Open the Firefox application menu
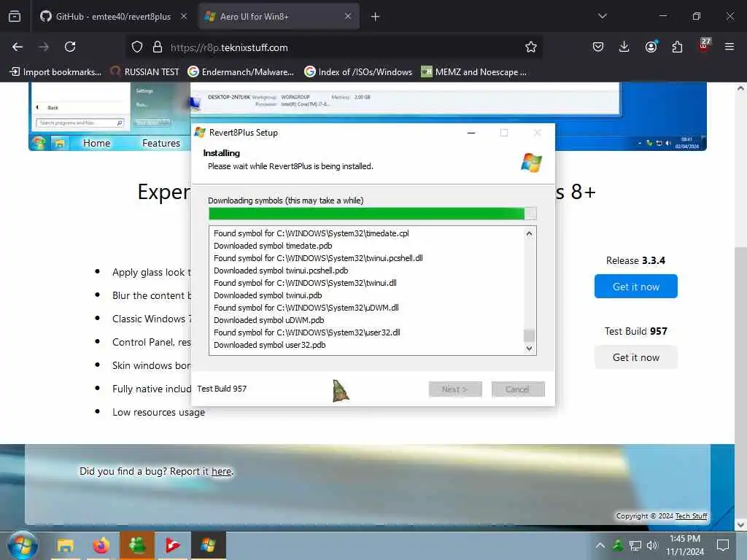Image resolution: width=747 pixels, height=560 pixels. click(x=729, y=47)
